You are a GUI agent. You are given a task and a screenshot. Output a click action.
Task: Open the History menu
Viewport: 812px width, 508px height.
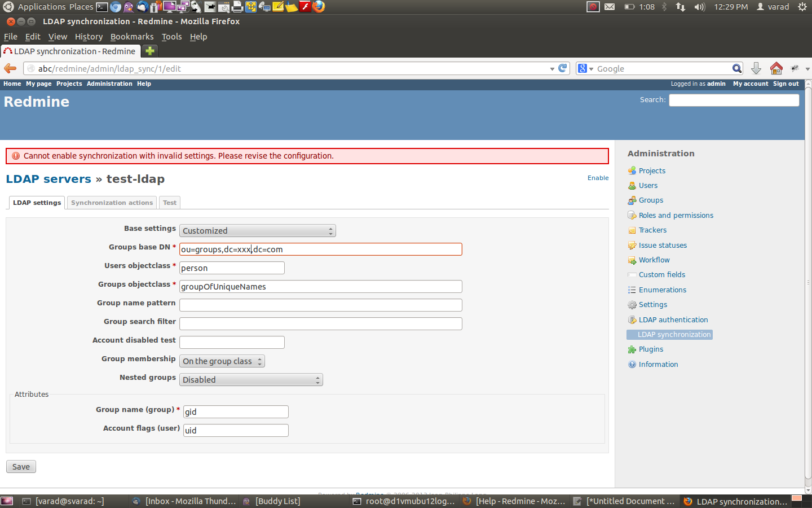(x=89, y=37)
